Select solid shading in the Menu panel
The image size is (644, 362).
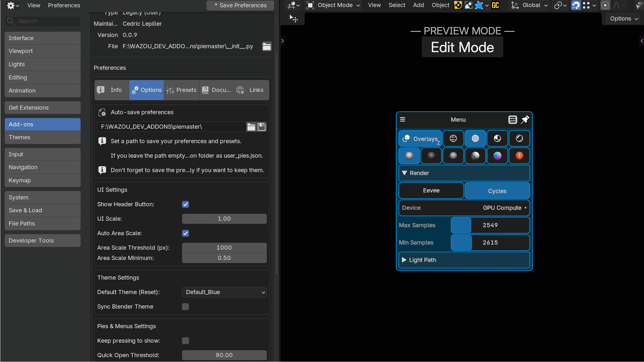pos(475,138)
